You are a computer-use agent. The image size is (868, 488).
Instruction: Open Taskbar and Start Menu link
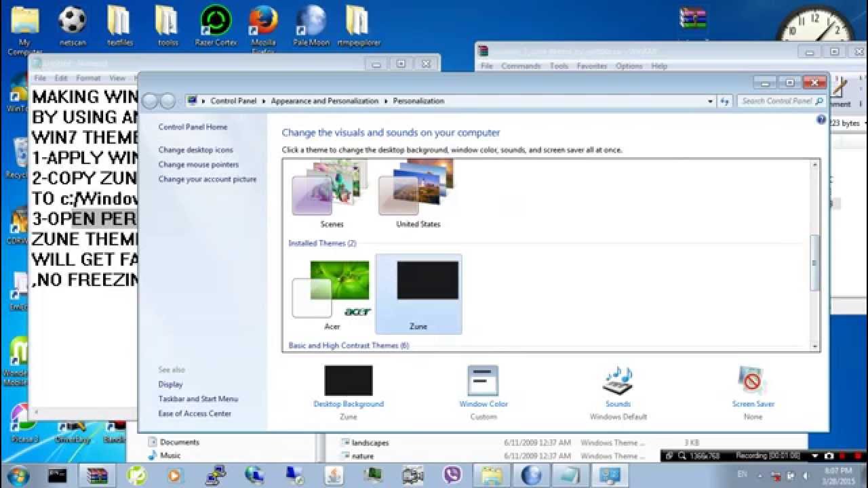(x=198, y=399)
